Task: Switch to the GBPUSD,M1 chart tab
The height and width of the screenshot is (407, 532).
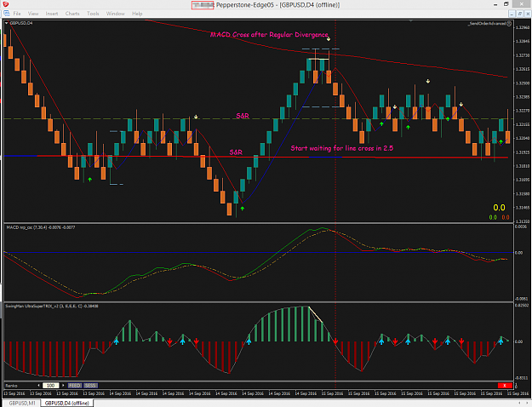Action: [x=22, y=403]
